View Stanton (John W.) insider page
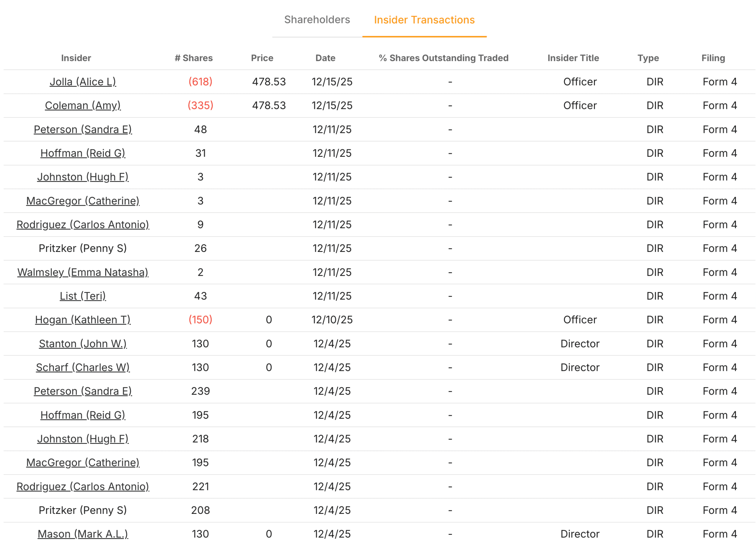The height and width of the screenshot is (544, 756). click(x=83, y=344)
